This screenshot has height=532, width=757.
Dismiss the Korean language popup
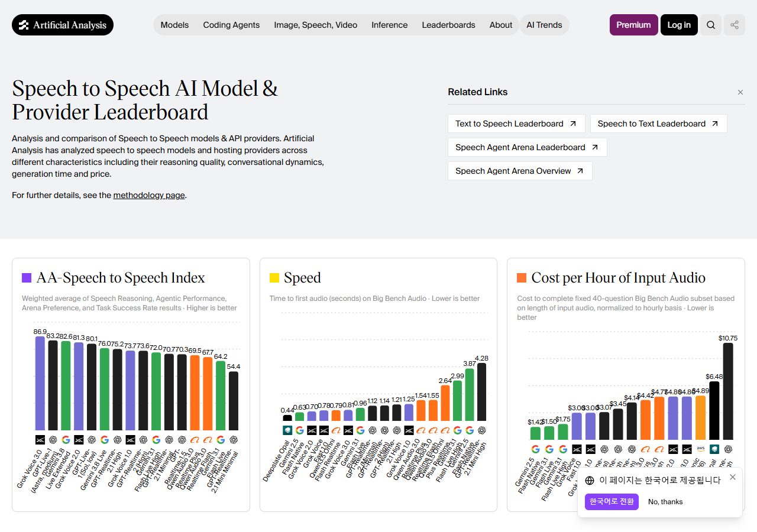[x=733, y=477]
